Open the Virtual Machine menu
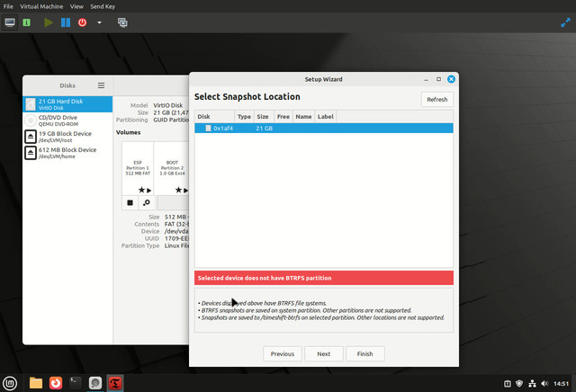 (x=41, y=6)
